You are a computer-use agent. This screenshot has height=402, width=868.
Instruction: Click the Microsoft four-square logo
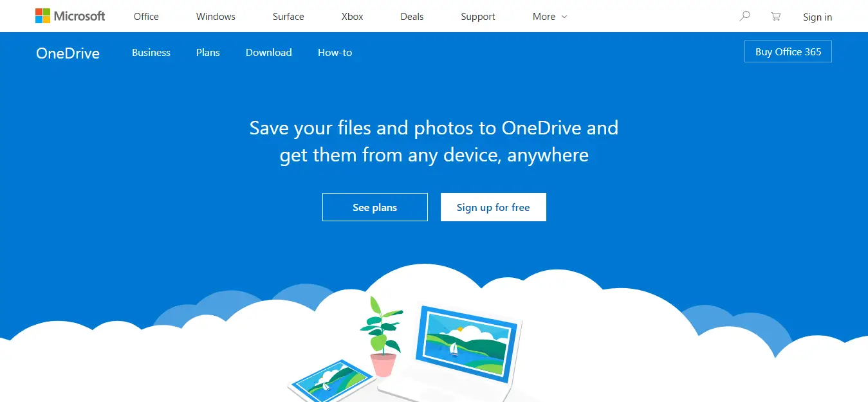pos(42,16)
